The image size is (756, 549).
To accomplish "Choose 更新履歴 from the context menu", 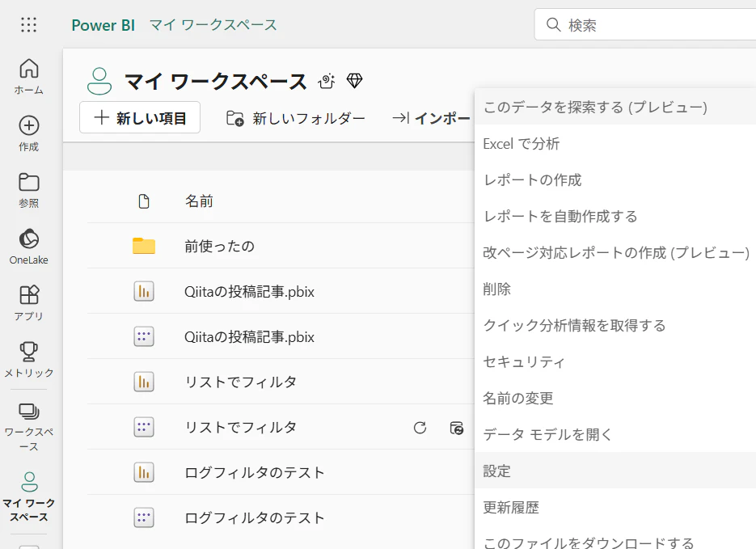I will coord(615,508).
